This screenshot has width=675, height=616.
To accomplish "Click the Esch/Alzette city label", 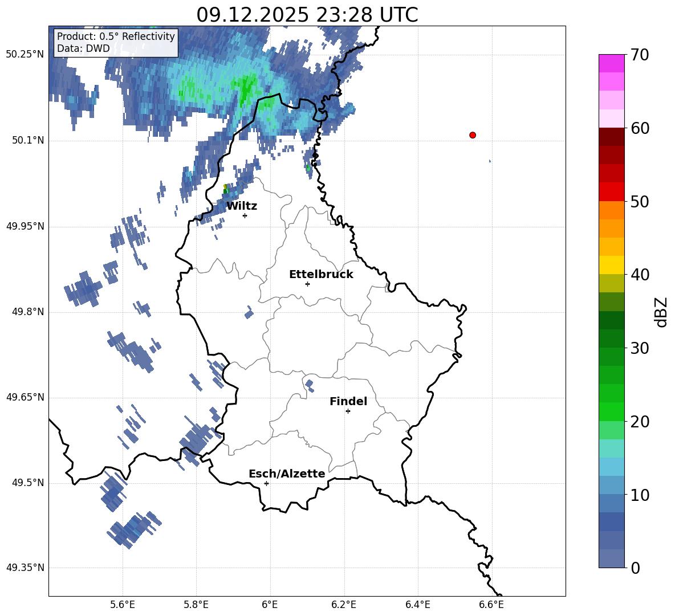I will point(287,474).
